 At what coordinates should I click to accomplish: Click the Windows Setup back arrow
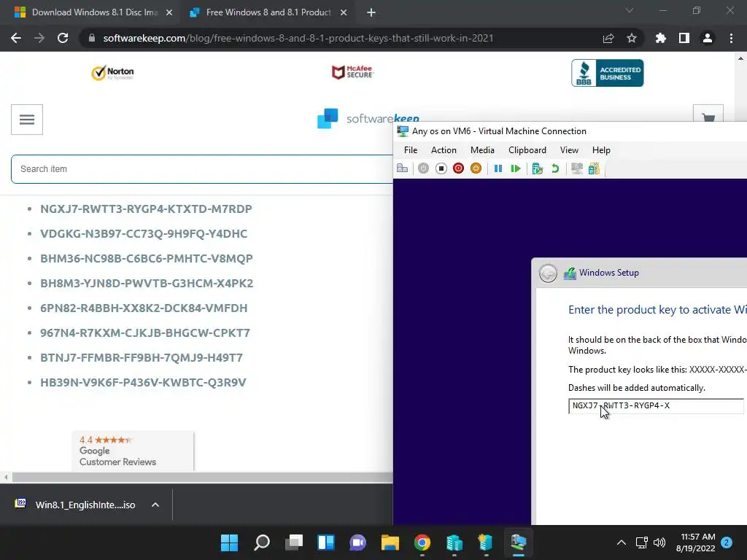click(x=548, y=273)
